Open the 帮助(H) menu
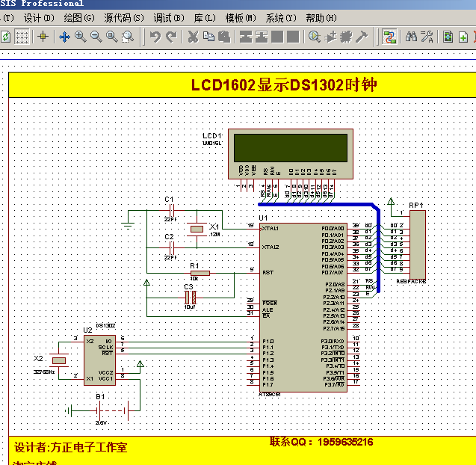The height and width of the screenshot is (465, 476). tap(321, 18)
